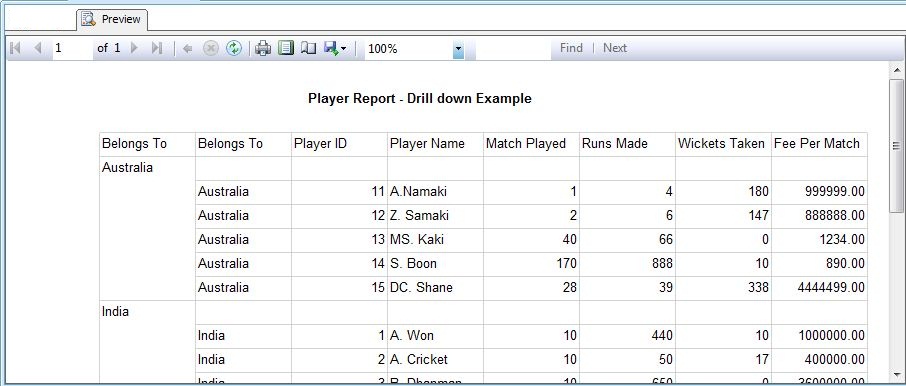Image resolution: width=906 pixels, height=386 pixels.
Task: Print the report
Action: [x=263, y=49]
